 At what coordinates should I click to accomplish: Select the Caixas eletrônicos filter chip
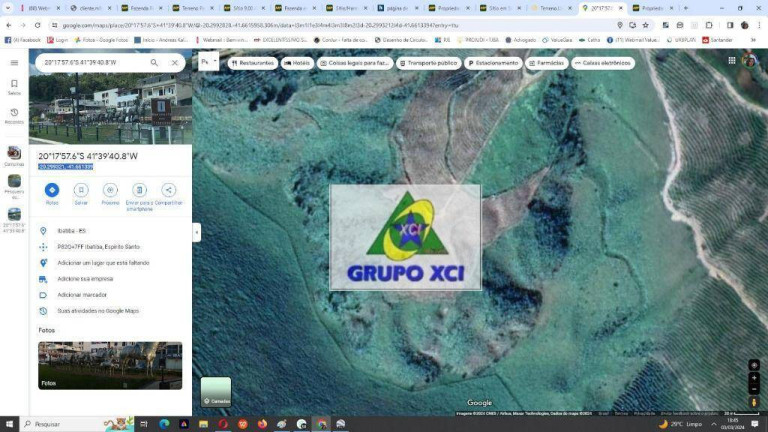point(603,63)
